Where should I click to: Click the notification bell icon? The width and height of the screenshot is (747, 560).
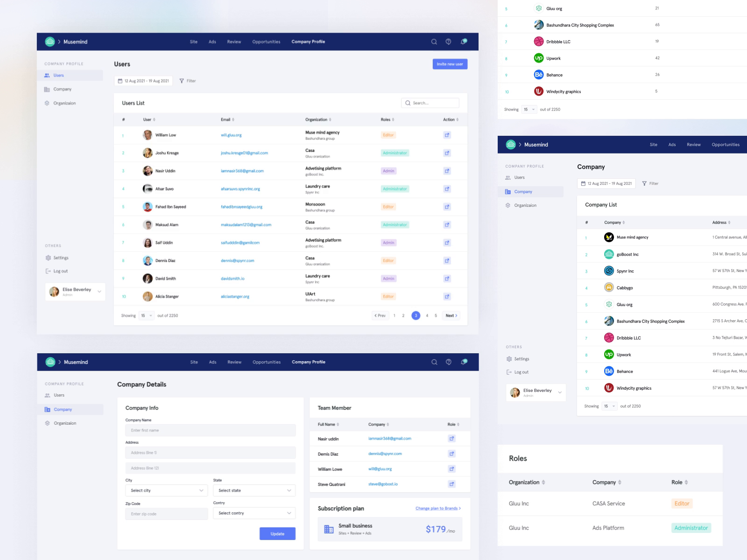click(463, 42)
